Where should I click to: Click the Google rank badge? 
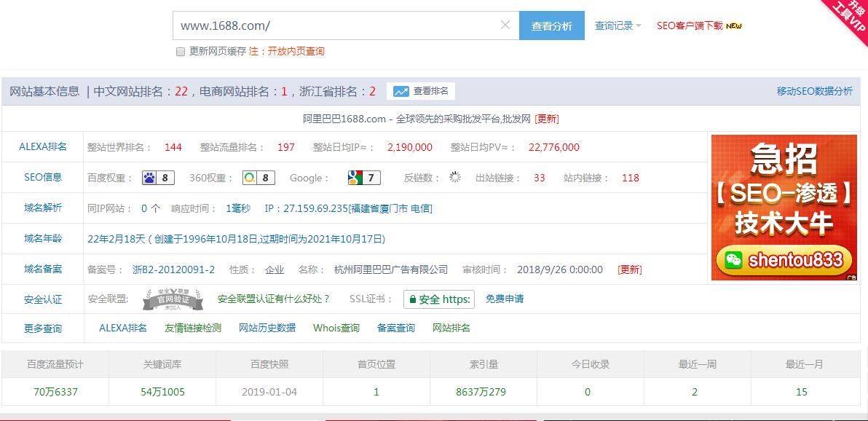point(363,178)
